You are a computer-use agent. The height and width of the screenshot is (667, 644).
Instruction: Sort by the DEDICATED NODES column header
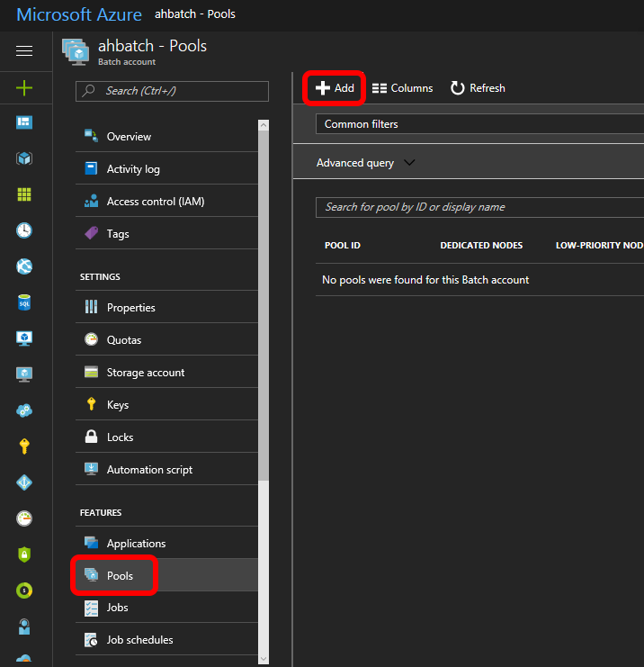pos(481,245)
